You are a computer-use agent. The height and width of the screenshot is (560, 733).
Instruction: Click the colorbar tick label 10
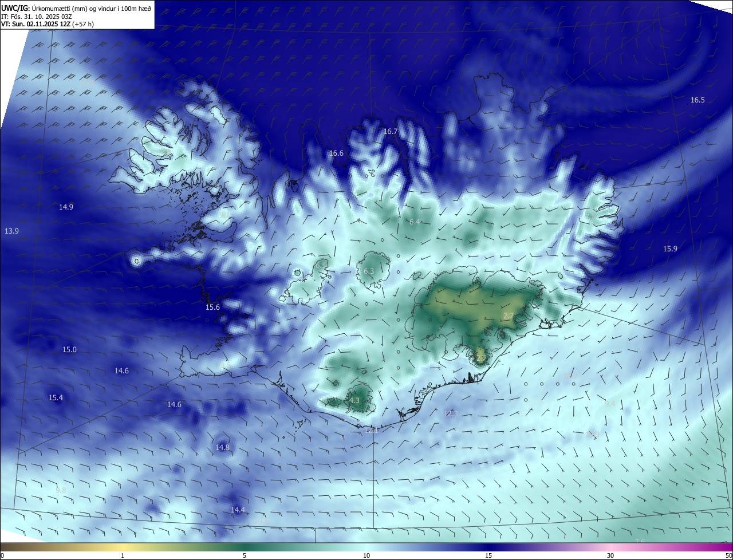point(366,556)
